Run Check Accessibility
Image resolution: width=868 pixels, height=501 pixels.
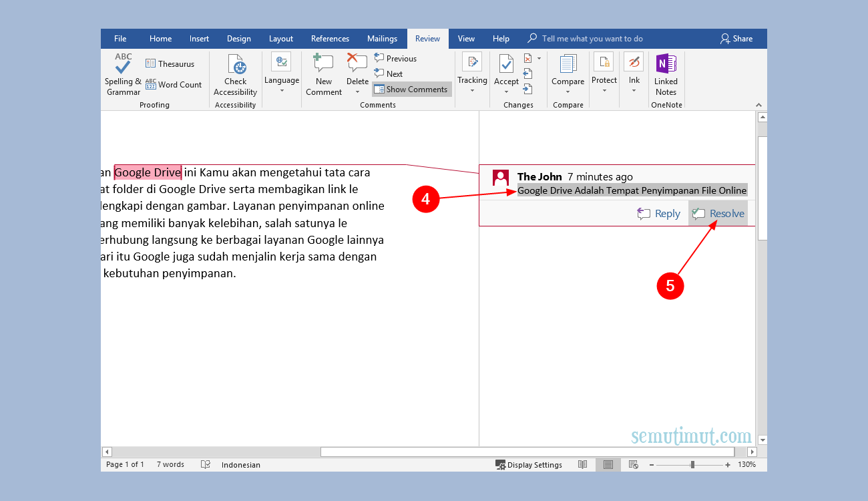235,75
